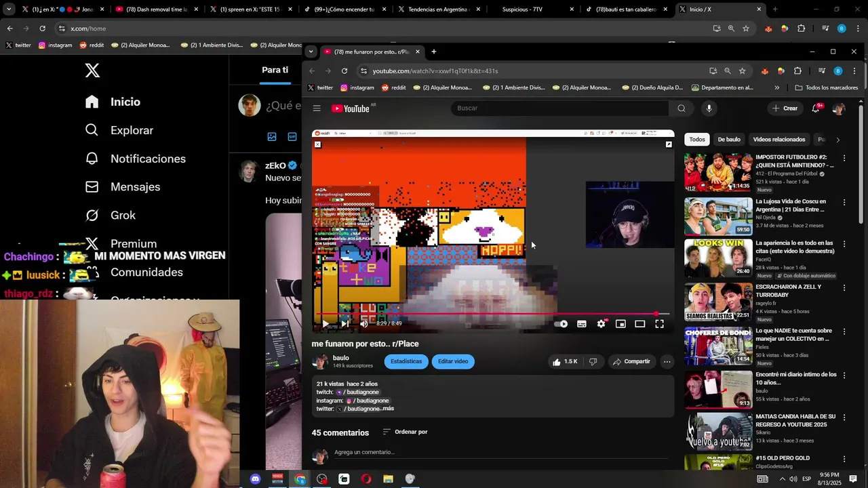The height and width of the screenshot is (488, 868).
Task: Add a new tab in the YouTube window
Action: coord(434,52)
